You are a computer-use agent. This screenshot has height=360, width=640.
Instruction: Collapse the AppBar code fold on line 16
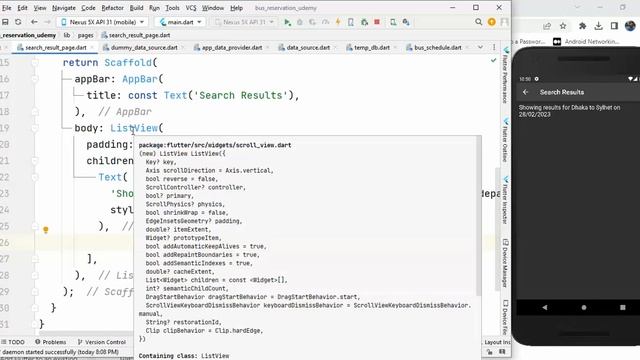pyautogui.click(x=35, y=79)
